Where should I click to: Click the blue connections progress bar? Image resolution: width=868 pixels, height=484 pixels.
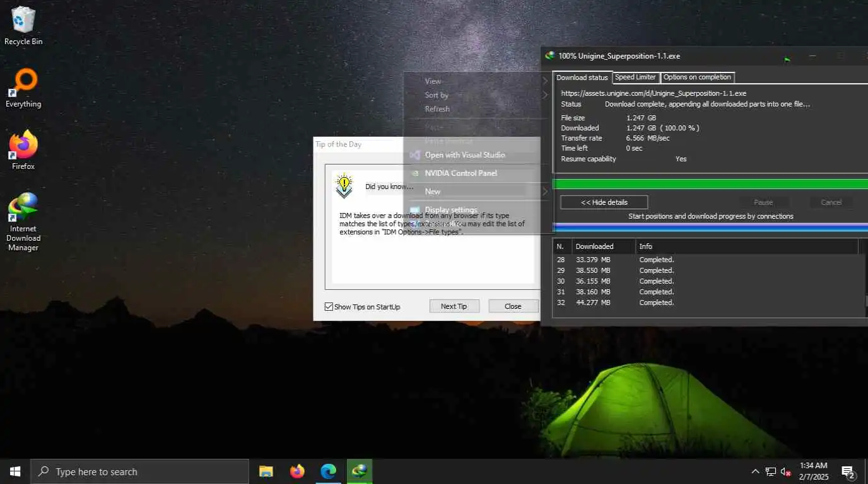point(710,227)
